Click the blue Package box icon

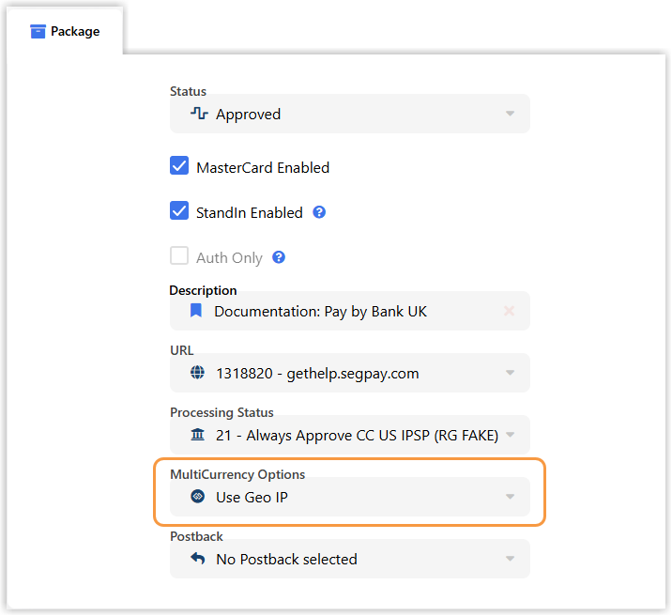click(38, 31)
